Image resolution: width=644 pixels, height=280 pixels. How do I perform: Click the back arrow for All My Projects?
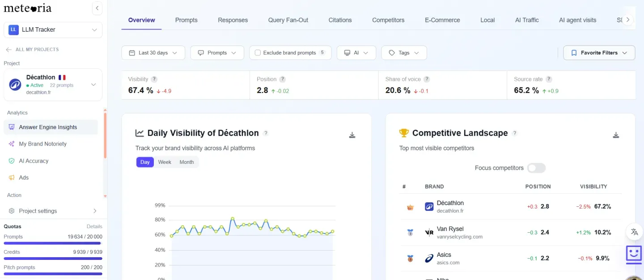click(8, 50)
